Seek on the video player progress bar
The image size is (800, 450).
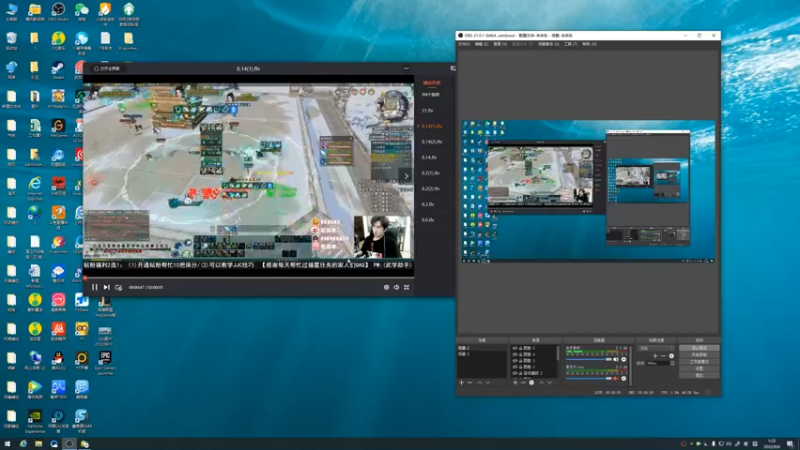[248, 278]
